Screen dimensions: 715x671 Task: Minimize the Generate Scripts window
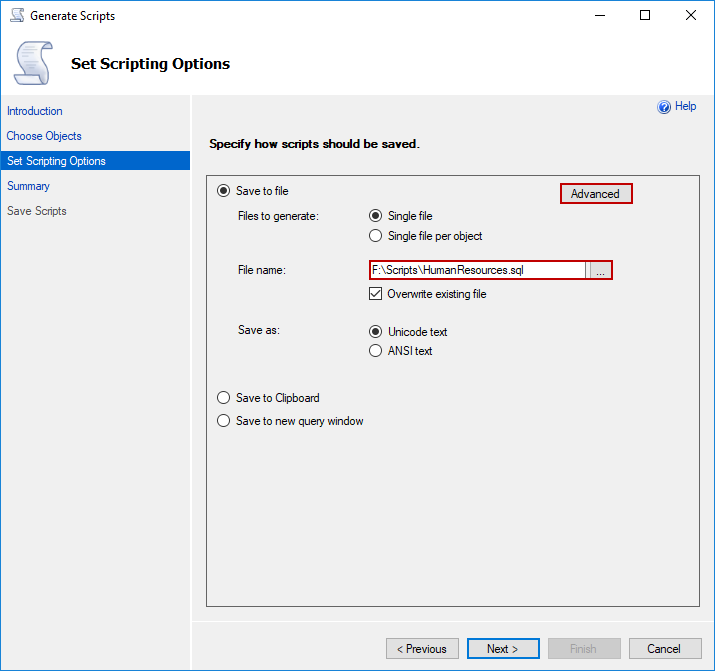pyautogui.click(x=600, y=16)
